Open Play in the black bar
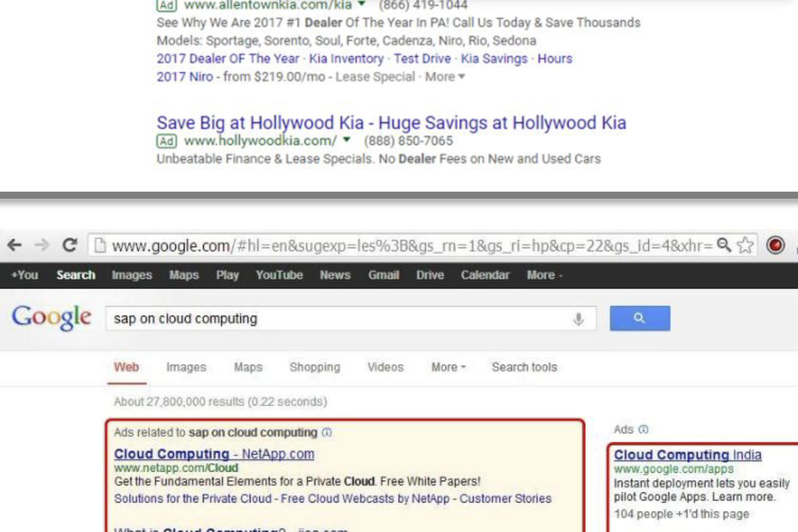Image resolution: width=798 pixels, height=532 pixels. [x=227, y=275]
